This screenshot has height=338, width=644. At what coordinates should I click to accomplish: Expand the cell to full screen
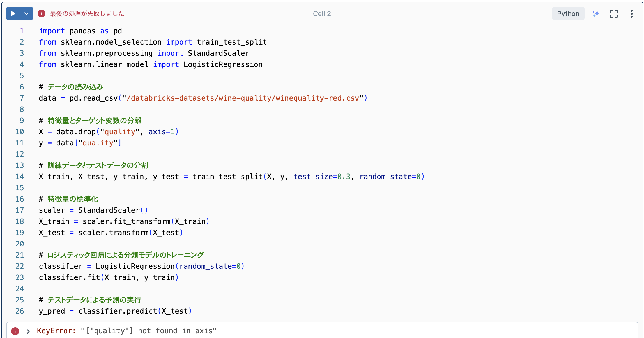(x=614, y=13)
